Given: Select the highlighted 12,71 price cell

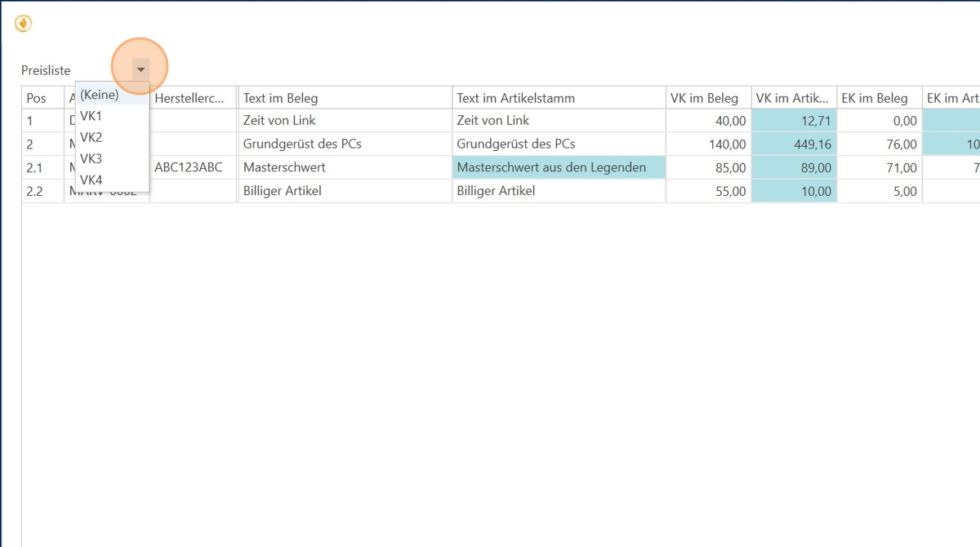Looking at the screenshot, I should coord(794,121).
